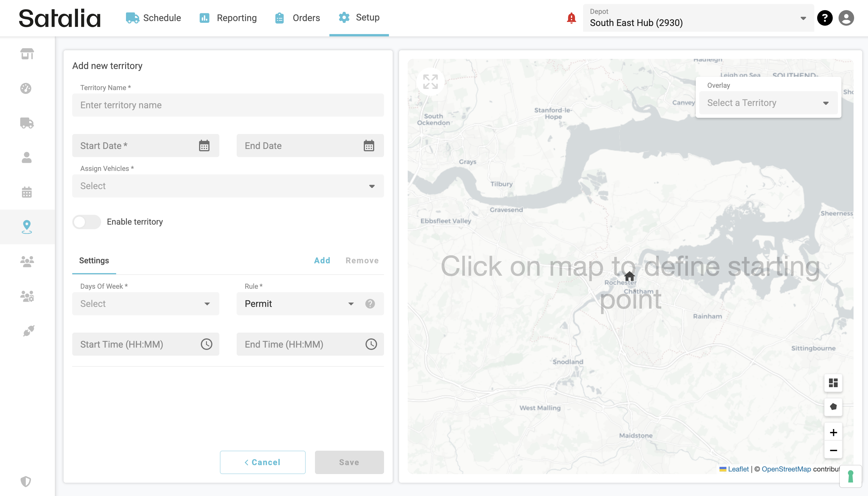Select the polygon draw tool on map
Screen dimensions: 868x496
833,407
